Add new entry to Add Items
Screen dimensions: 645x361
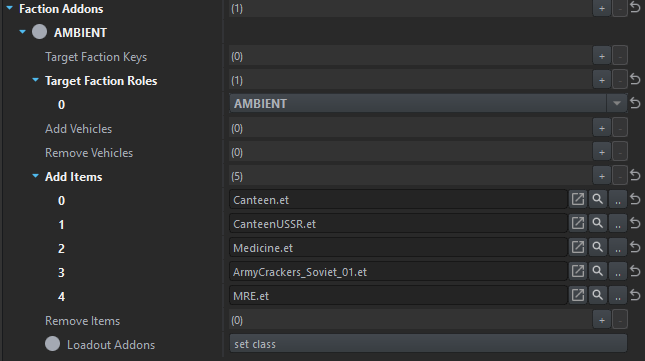point(602,176)
